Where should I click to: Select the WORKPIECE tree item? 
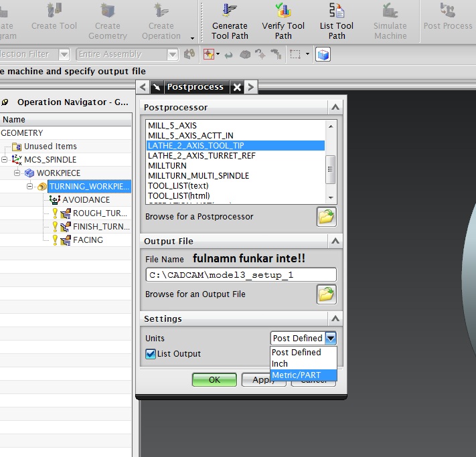59,173
